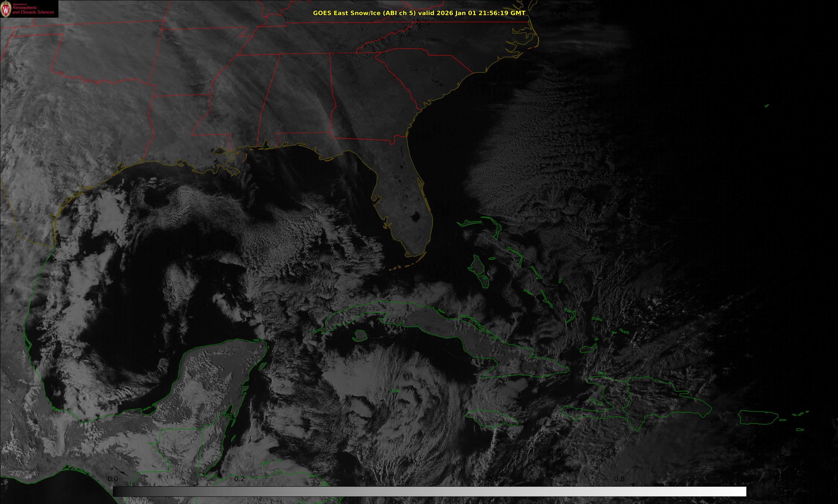Click the red W crest emblem
The width and height of the screenshot is (838, 504).
(6, 9)
